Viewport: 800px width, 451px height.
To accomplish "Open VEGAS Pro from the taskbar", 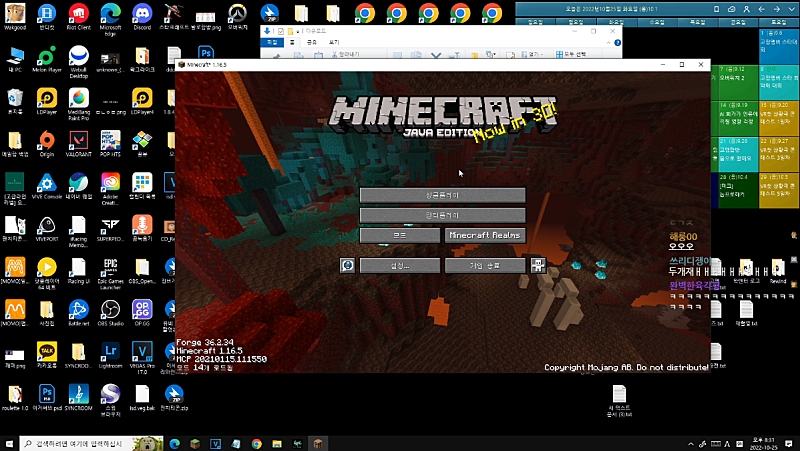I will coord(215,443).
